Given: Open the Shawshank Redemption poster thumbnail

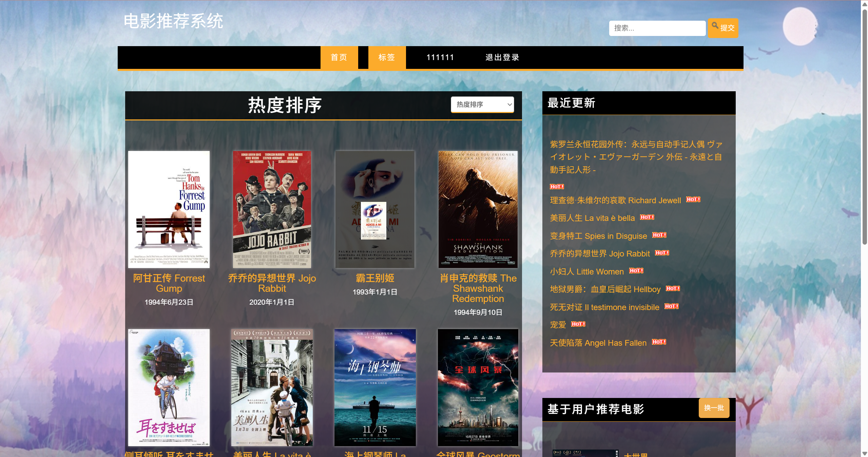Looking at the screenshot, I should (478, 209).
